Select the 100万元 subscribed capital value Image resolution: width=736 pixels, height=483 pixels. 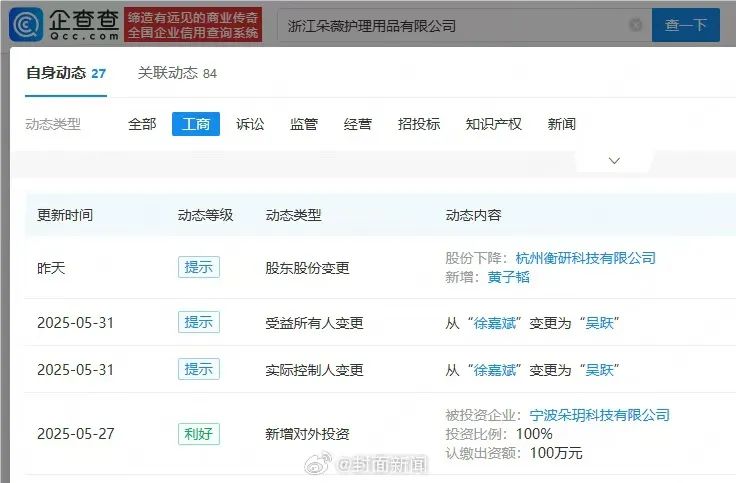point(556,453)
